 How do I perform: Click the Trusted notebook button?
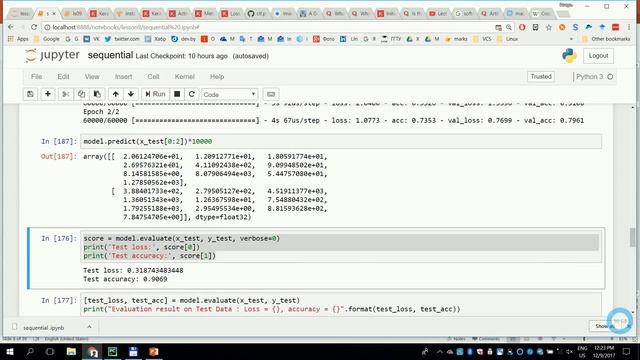point(541,77)
